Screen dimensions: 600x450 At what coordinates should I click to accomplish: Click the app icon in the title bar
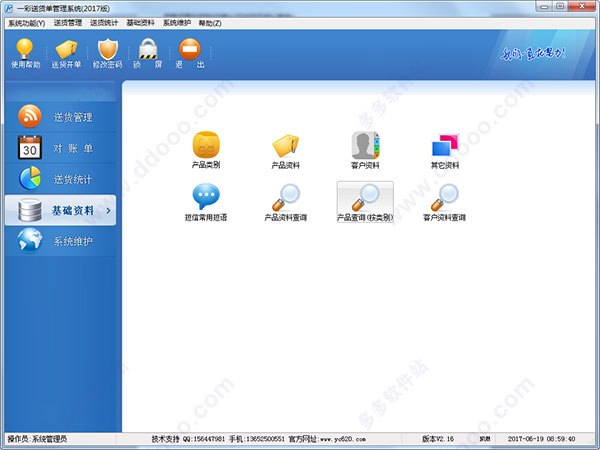pyautogui.click(x=9, y=8)
